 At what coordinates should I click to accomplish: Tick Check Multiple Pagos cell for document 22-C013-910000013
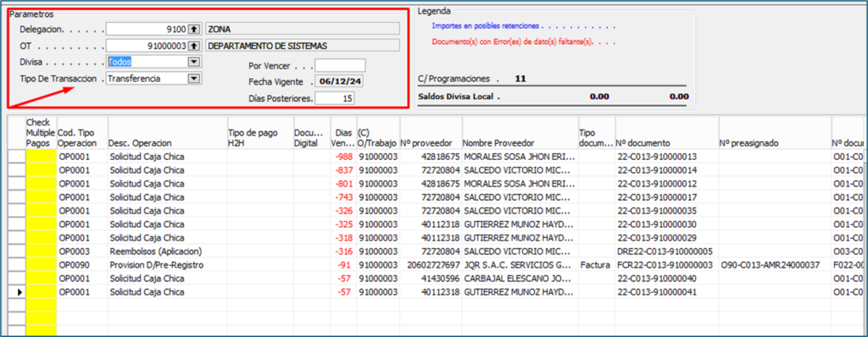click(41, 157)
